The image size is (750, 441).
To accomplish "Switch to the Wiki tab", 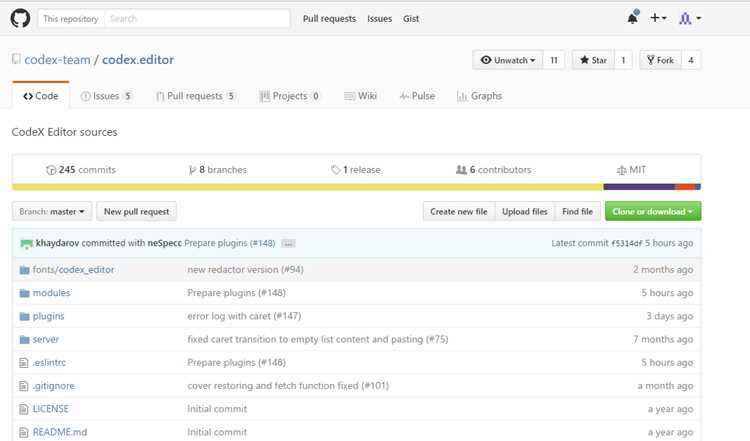I will (360, 96).
